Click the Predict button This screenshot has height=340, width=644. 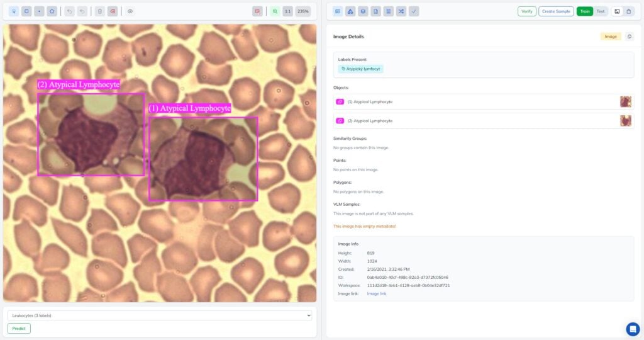(19, 329)
